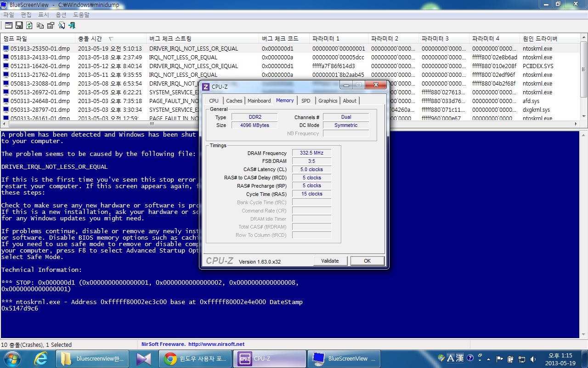Switch to the Caches tab in CPU-Z
This screenshot has height=368, width=588.
pos(234,101)
